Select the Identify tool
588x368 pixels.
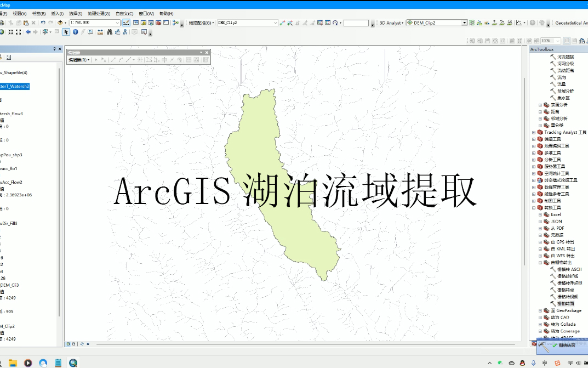point(76,32)
